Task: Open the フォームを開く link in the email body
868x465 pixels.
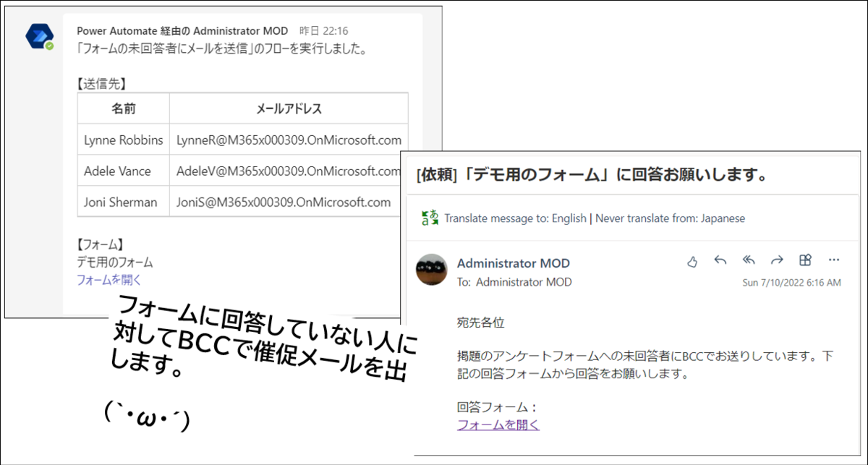Action: pyautogui.click(x=498, y=425)
